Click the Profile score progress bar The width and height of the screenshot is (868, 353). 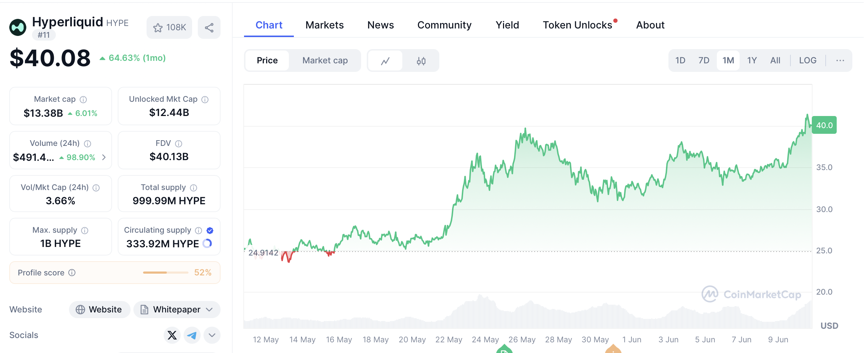165,273
